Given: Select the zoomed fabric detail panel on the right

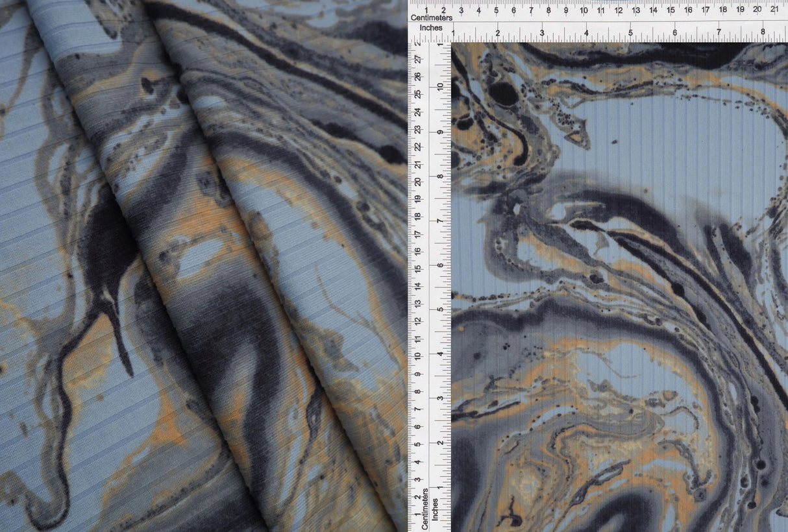Looking at the screenshot, I should tap(617, 285).
